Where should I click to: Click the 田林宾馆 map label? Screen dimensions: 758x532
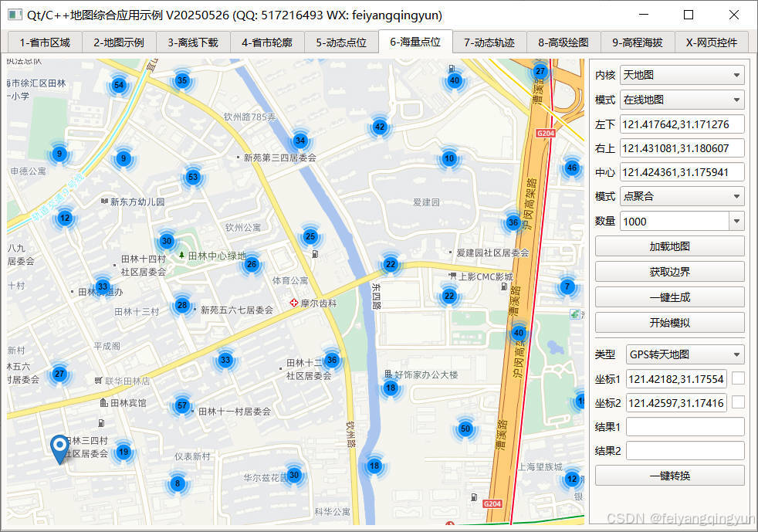click(128, 403)
